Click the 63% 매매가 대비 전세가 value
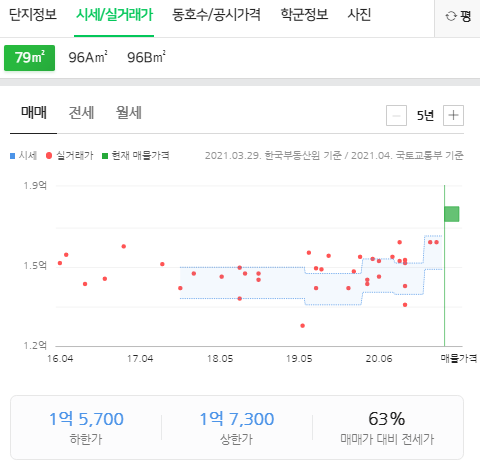 (387, 419)
